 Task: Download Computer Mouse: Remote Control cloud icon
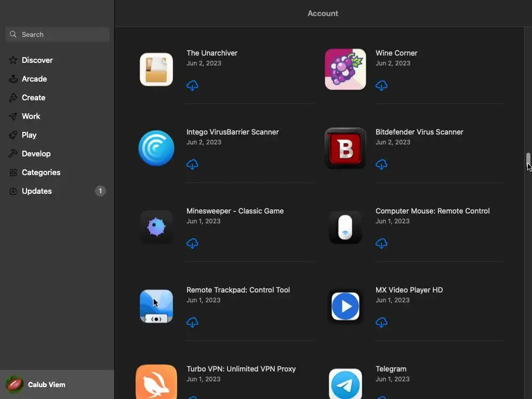tap(381, 243)
